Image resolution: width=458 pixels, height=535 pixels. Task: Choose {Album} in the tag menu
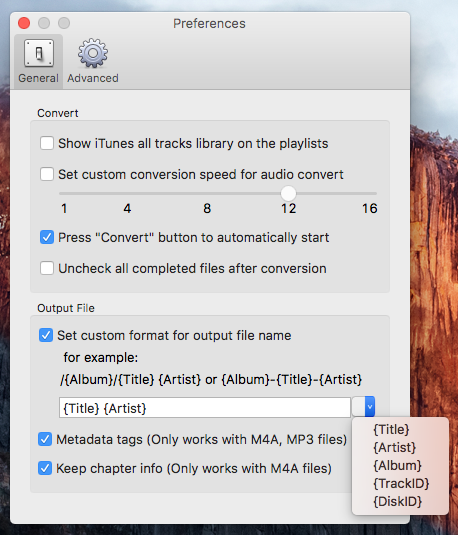pos(397,465)
